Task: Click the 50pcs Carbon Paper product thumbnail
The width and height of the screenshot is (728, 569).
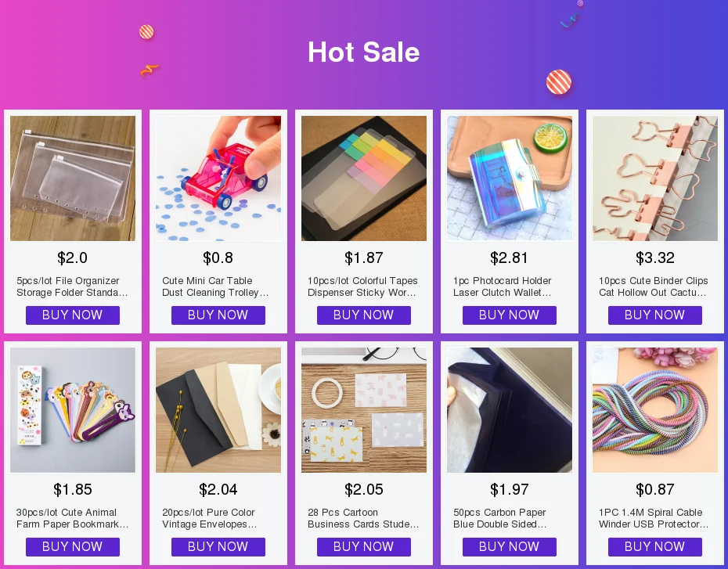Action: click(510, 410)
